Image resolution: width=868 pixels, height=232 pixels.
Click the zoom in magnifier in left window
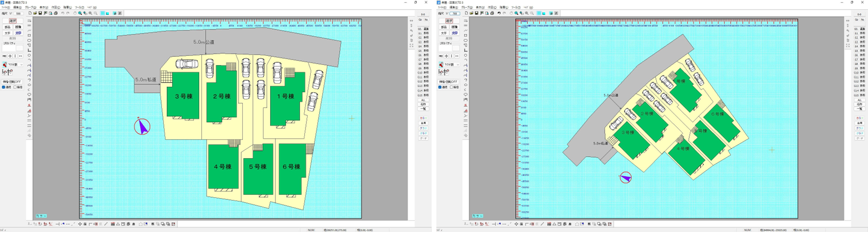[x=80, y=13]
